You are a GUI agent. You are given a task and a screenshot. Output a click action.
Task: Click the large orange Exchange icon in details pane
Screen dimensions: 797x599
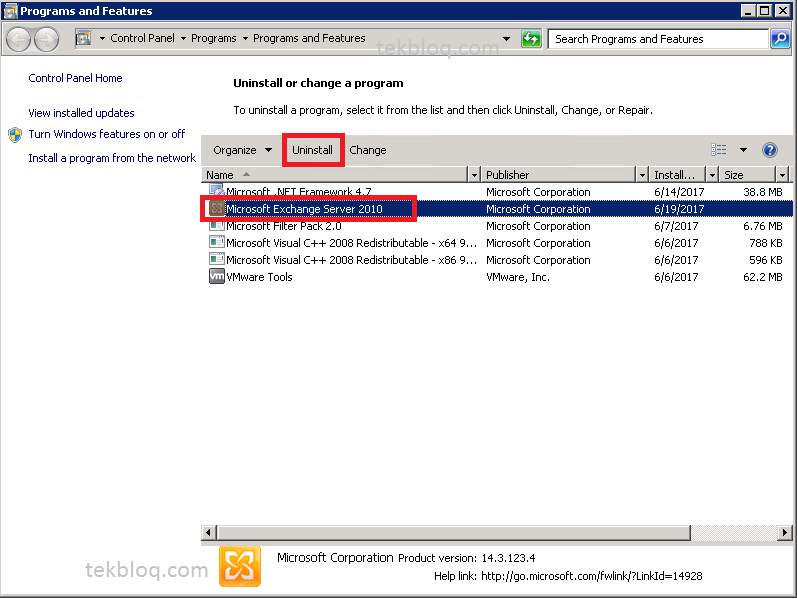click(x=240, y=566)
